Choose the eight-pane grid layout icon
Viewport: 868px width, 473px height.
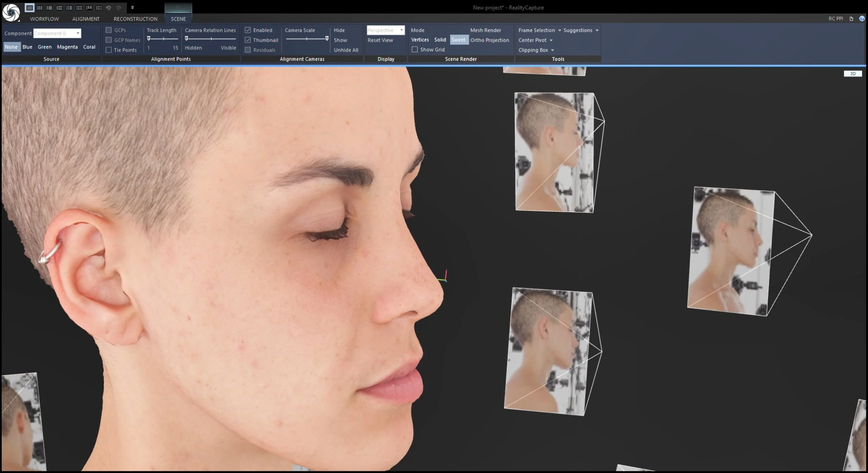pos(99,8)
